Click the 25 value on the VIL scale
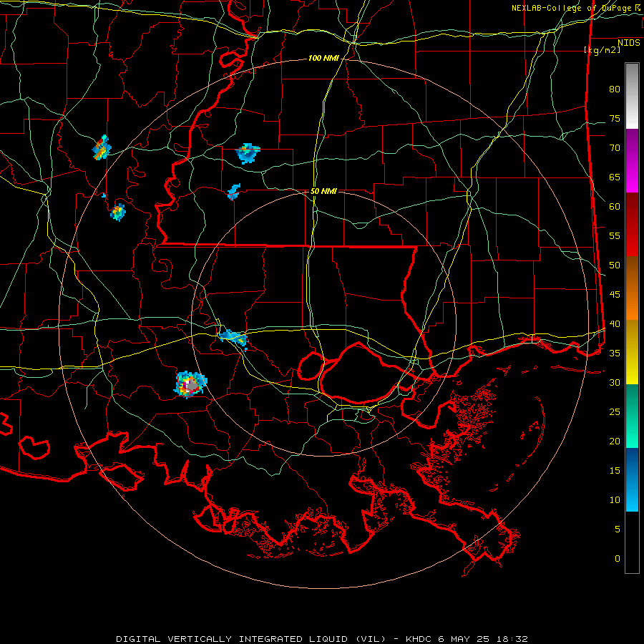644x644 pixels. pos(615,411)
